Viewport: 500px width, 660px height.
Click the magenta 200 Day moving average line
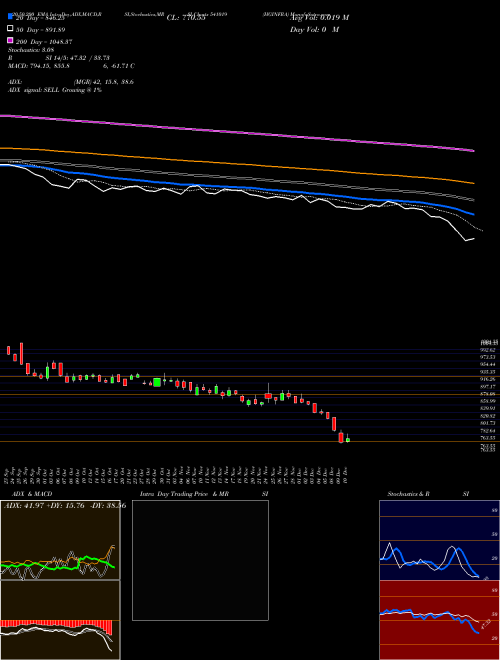236,132
